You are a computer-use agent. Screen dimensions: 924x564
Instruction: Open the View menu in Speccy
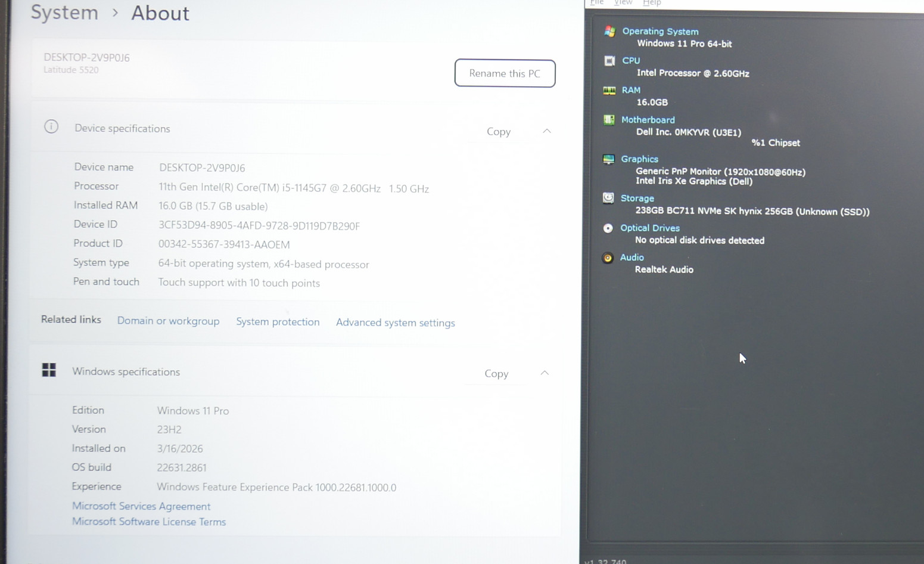click(623, 2)
